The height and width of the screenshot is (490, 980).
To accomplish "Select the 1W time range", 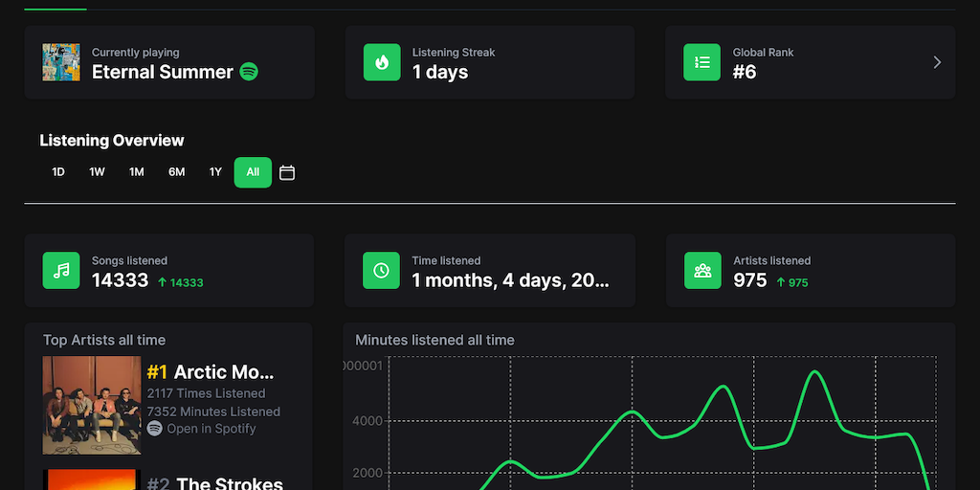I will (x=97, y=172).
